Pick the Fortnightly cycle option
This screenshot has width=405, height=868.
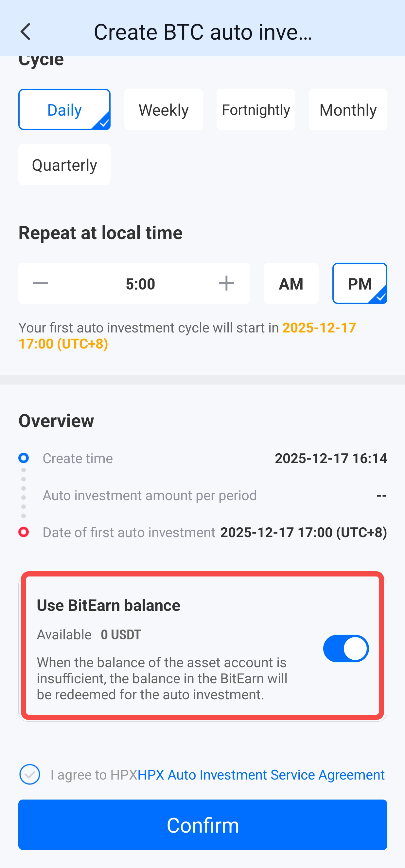coord(255,110)
